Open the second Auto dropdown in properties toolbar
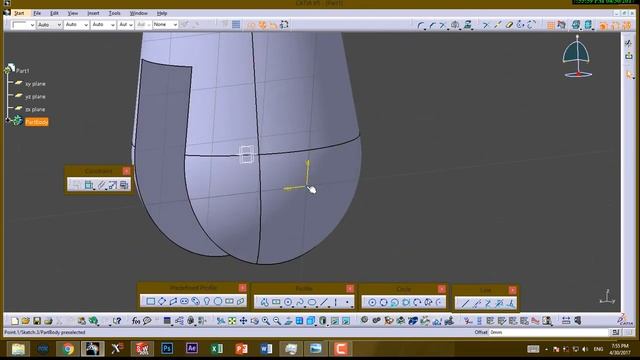The height and width of the screenshot is (360, 640). pos(76,25)
